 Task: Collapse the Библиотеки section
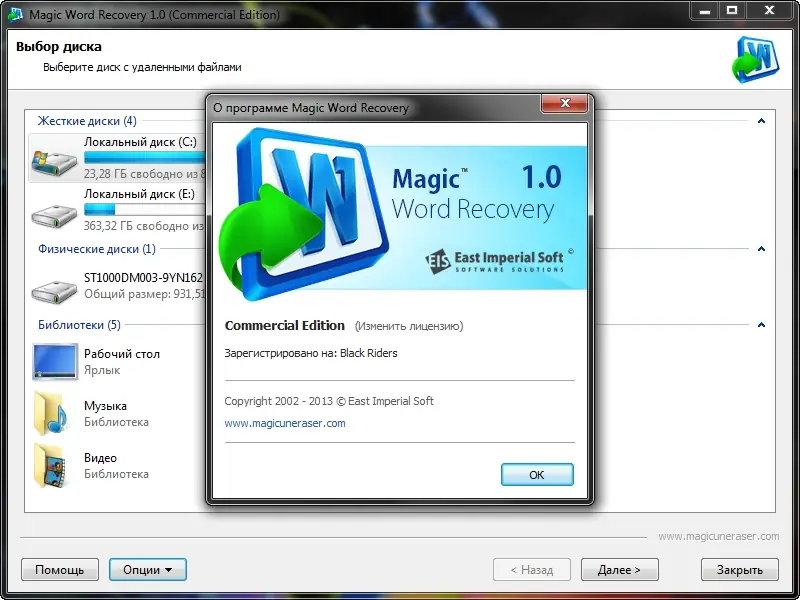point(761,325)
